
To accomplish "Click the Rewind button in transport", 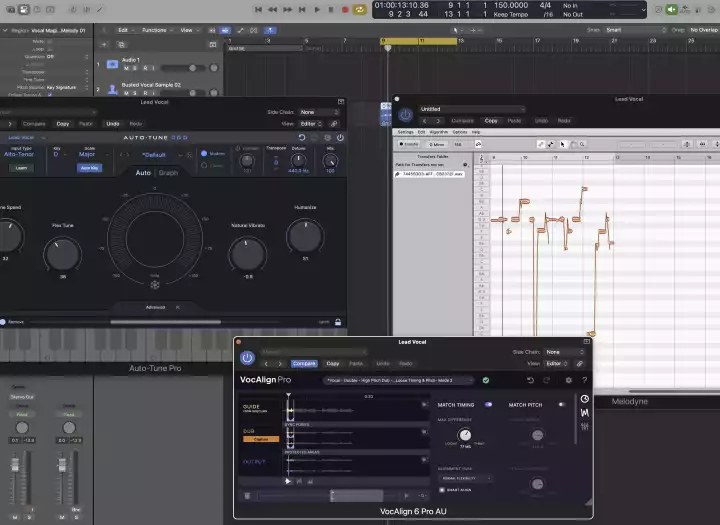I will click(273, 9).
